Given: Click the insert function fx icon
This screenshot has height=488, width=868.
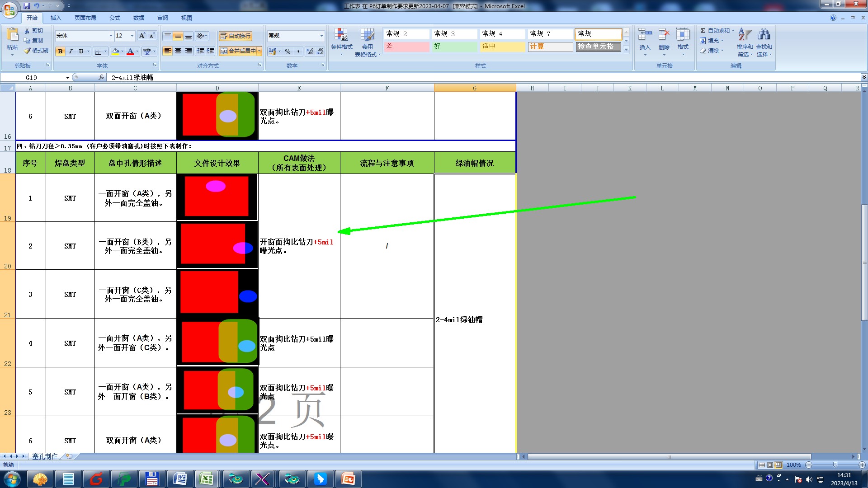Looking at the screenshot, I should [x=101, y=77].
